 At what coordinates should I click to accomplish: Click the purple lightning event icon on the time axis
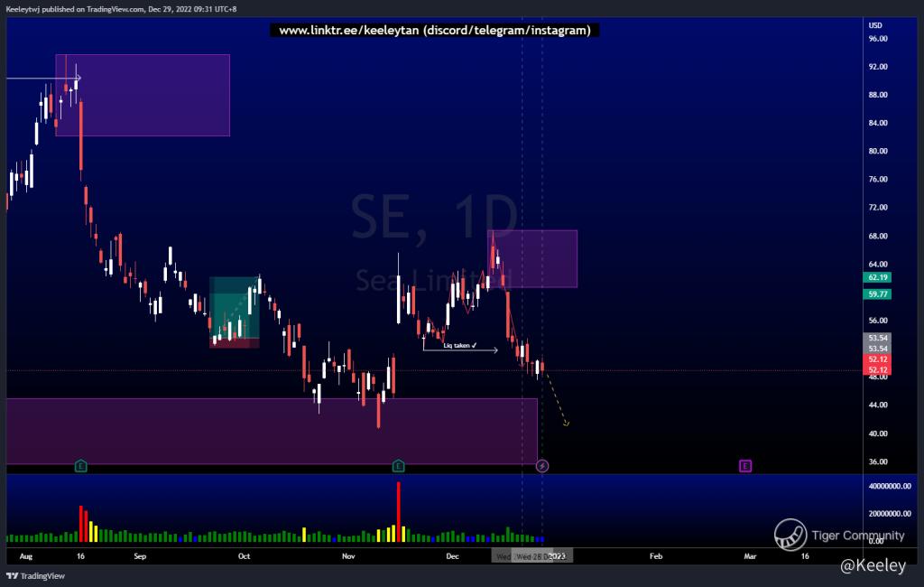542,466
